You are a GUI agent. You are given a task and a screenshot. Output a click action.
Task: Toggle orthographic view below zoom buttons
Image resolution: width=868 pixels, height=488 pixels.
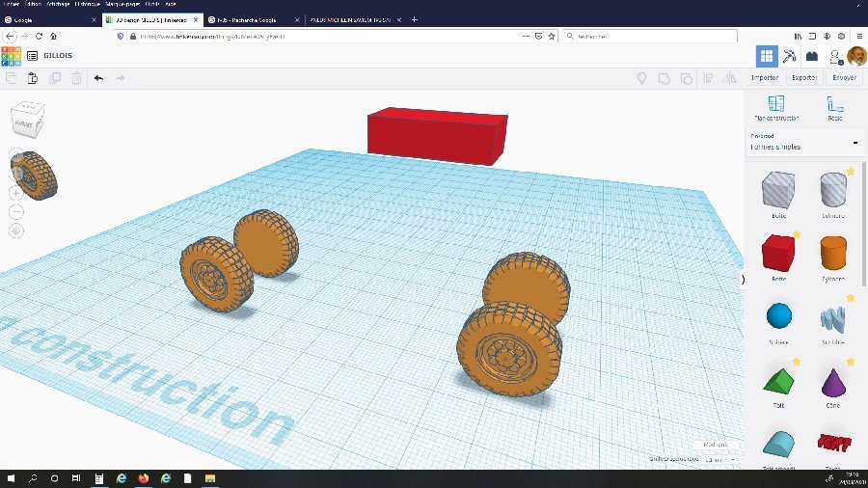pyautogui.click(x=16, y=230)
